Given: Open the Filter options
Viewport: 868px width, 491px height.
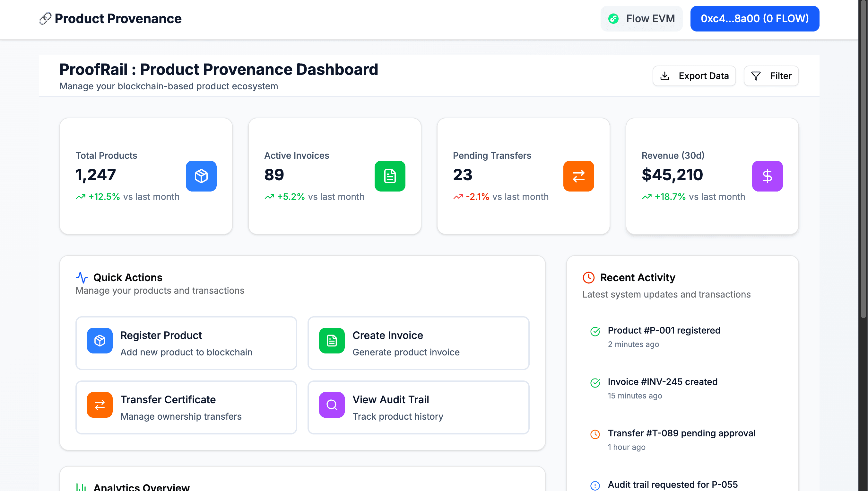Looking at the screenshot, I should pos(771,76).
